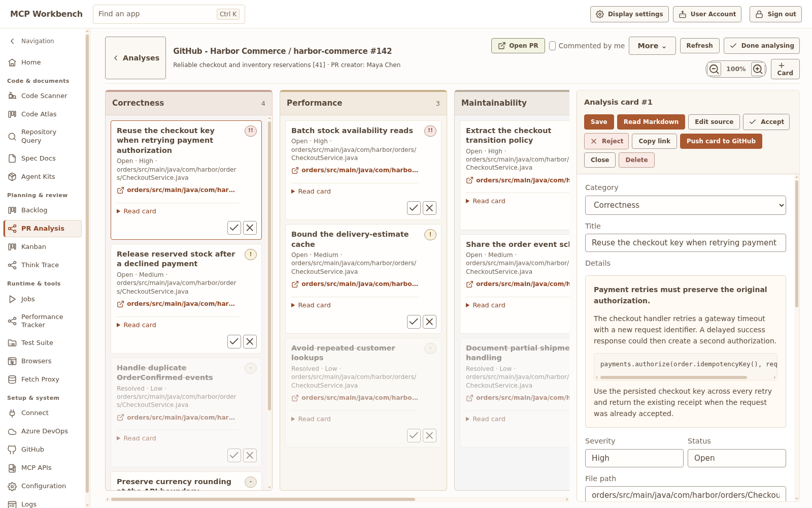Open Test Suite in the navigation
Image resolution: width=812 pixels, height=508 pixels.
(43, 343)
